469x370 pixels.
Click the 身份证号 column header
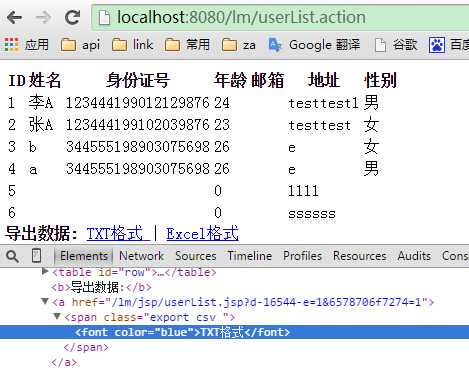[138, 80]
